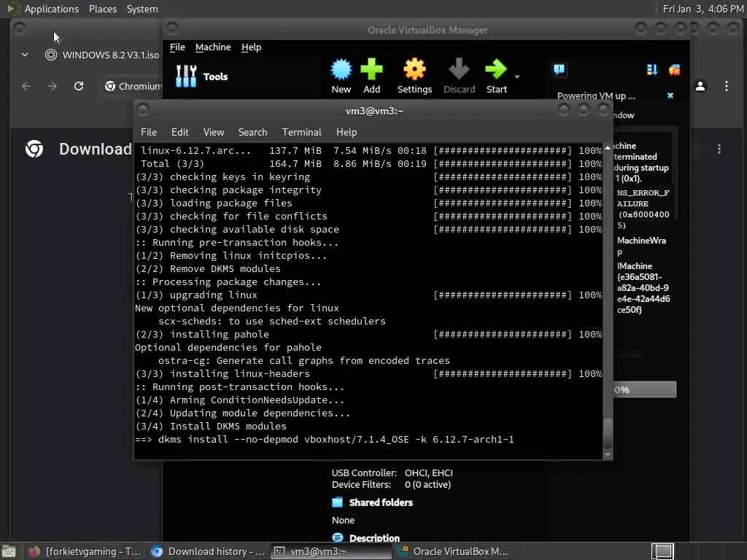Image resolution: width=747 pixels, height=560 pixels.
Task: Open the terminal Edit menu
Action: coord(180,133)
